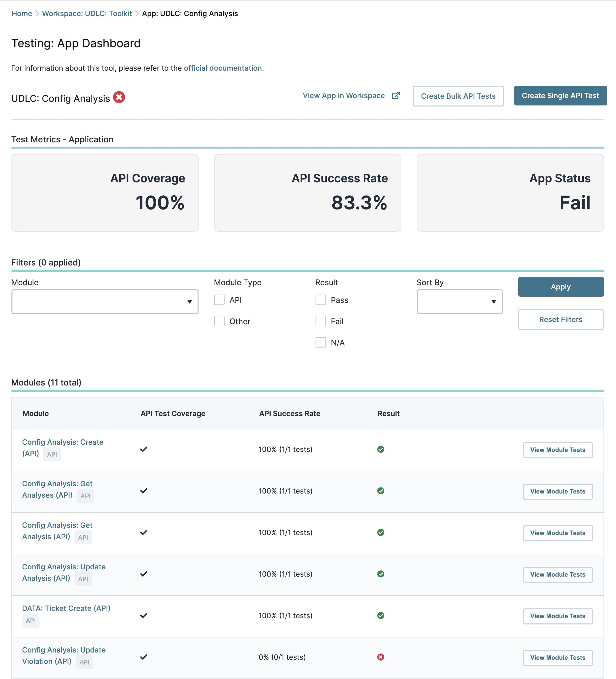Image resolution: width=616 pixels, height=679 pixels.
Task: Click the green result icon for Get Analyses row
Action: [x=381, y=491]
